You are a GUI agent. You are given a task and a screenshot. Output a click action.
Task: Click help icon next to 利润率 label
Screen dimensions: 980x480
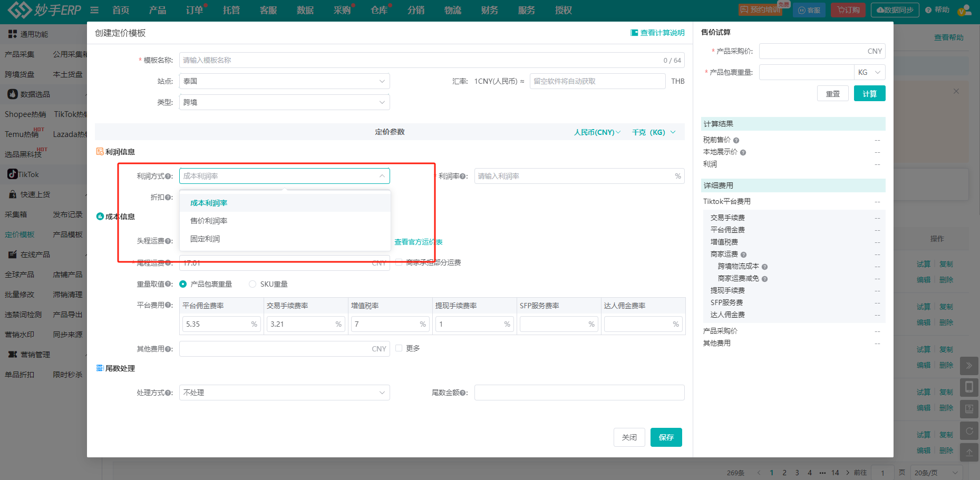pyautogui.click(x=462, y=177)
